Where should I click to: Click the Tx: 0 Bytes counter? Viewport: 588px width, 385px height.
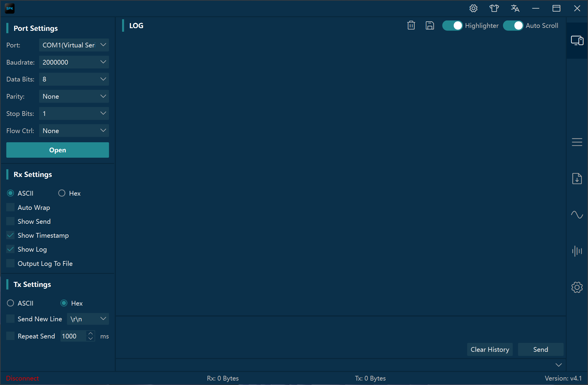click(370, 378)
